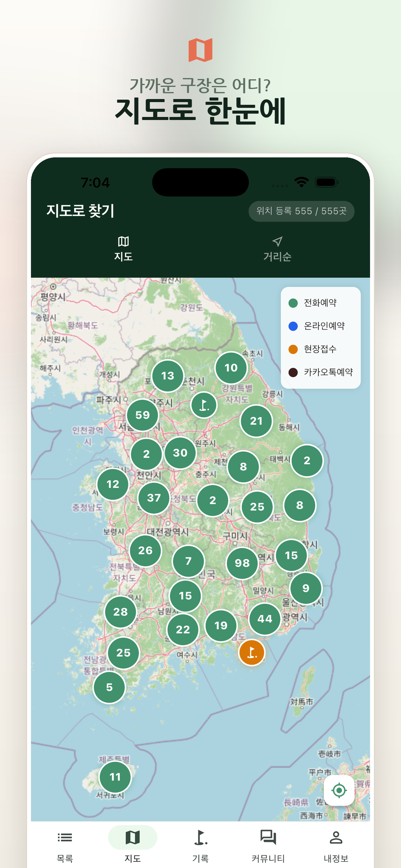Select the 59 cluster marker over Seoul
401x868 pixels.
(x=142, y=415)
